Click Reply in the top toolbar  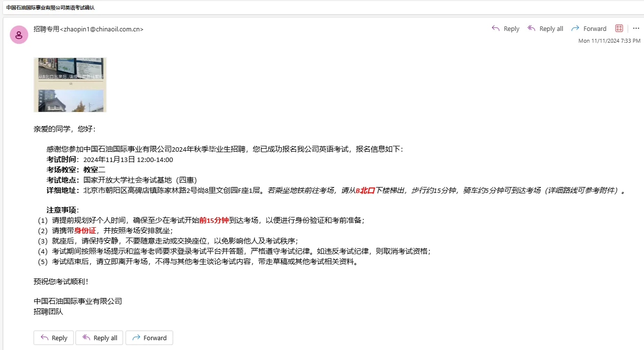(x=505, y=28)
